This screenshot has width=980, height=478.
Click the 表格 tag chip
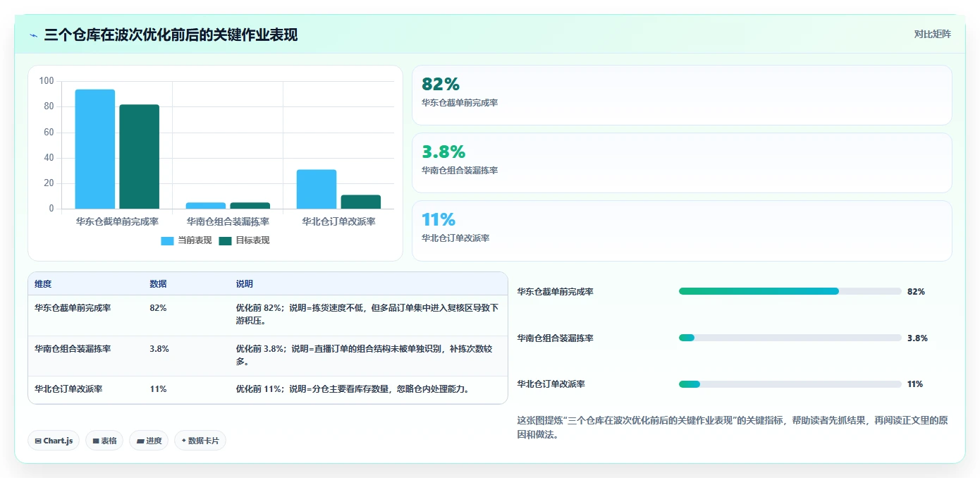[x=104, y=441]
